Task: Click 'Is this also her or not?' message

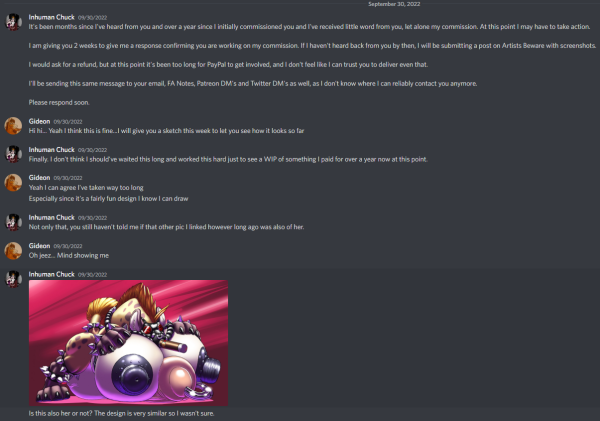Action: click(x=122, y=413)
